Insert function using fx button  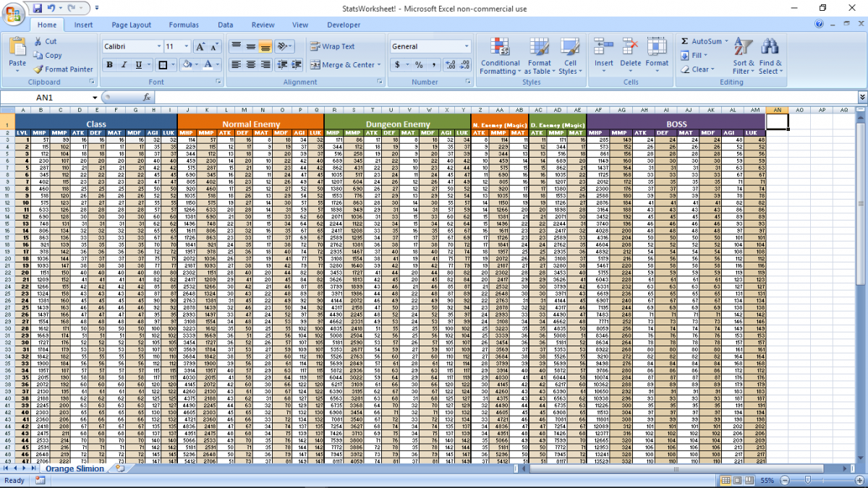[147, 97]
